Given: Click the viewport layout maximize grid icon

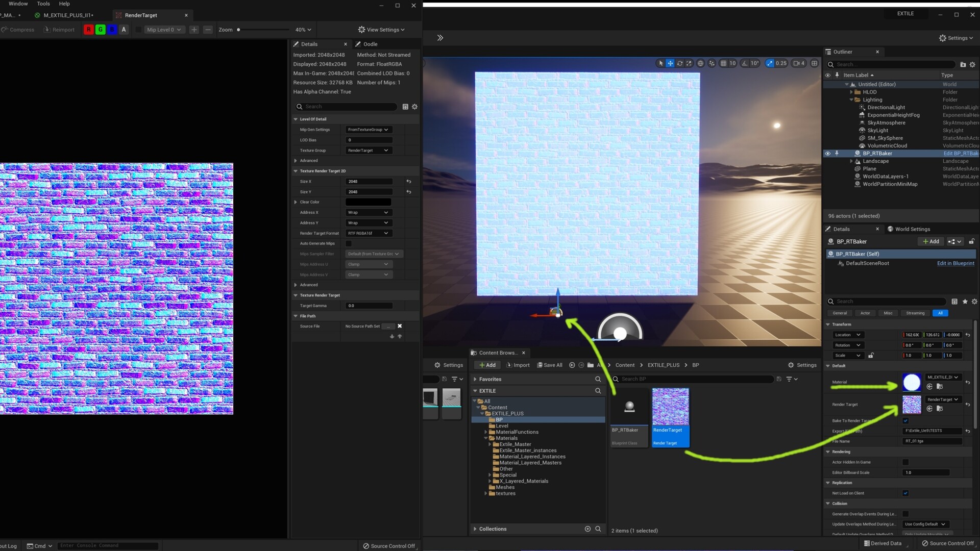Looking at the screenshot, I should [815, 63].
